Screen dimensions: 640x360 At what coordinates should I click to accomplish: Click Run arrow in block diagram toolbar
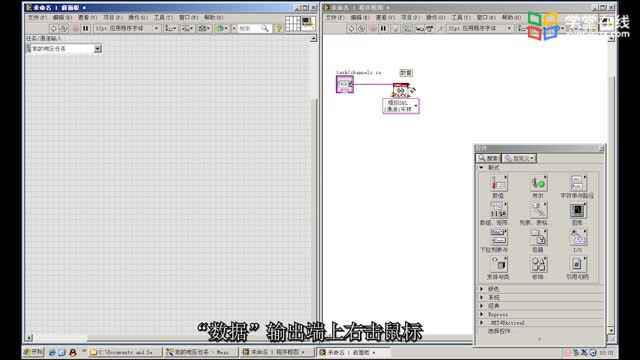pyautogui.click(x=351, y=28)
